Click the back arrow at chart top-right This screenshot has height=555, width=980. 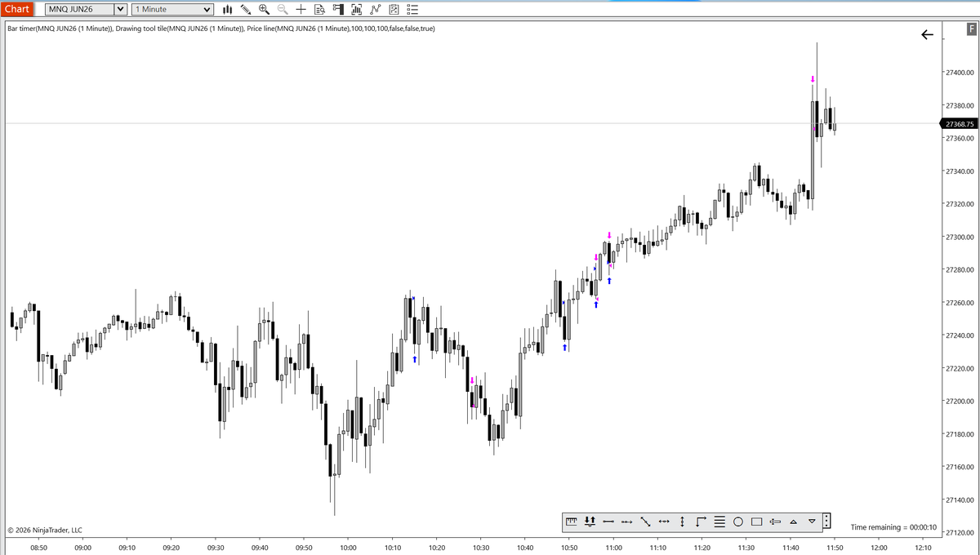pos(927,35)
